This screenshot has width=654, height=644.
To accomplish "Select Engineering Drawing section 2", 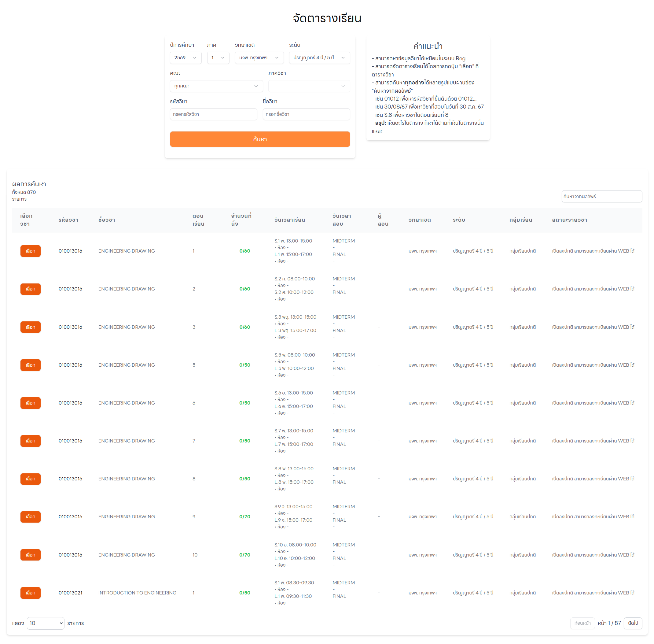I will 31,289.
